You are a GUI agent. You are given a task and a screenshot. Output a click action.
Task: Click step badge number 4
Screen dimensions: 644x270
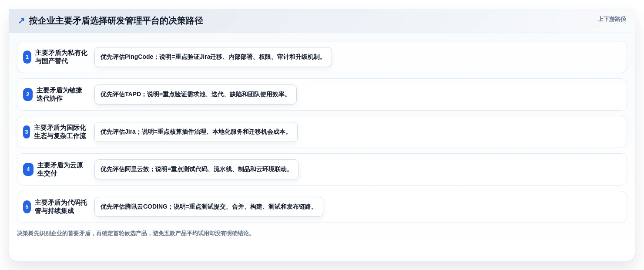28,169
